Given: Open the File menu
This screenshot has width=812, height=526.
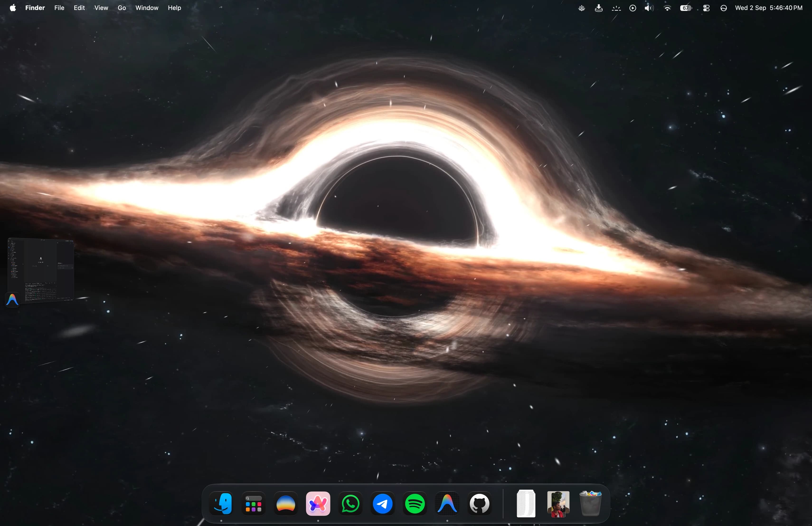Looking at the screenshot, I should (59, 8).
